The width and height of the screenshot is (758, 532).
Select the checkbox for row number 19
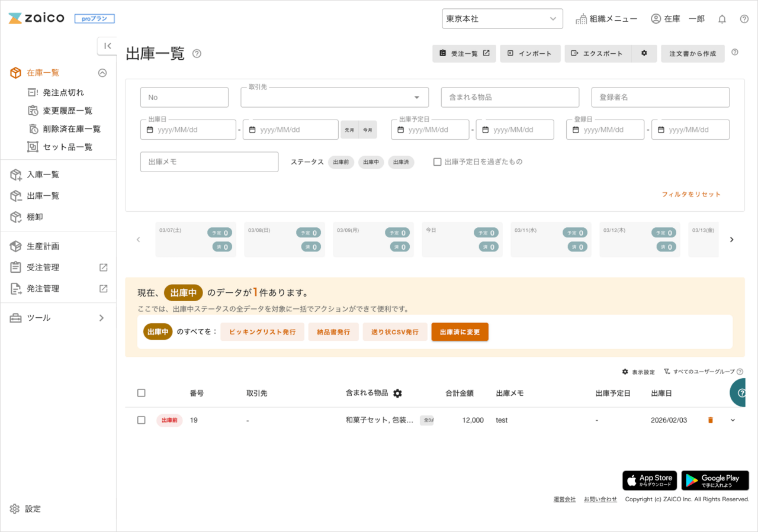pos(141,420)
